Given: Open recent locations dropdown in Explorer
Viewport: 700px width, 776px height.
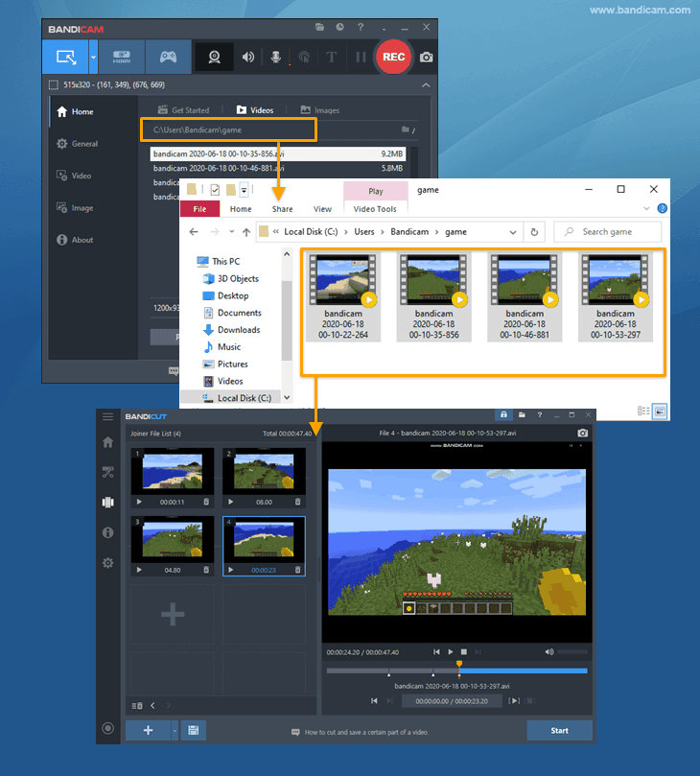Looking at the screenshot, I should pyautogui.click(x=231, y=232).
